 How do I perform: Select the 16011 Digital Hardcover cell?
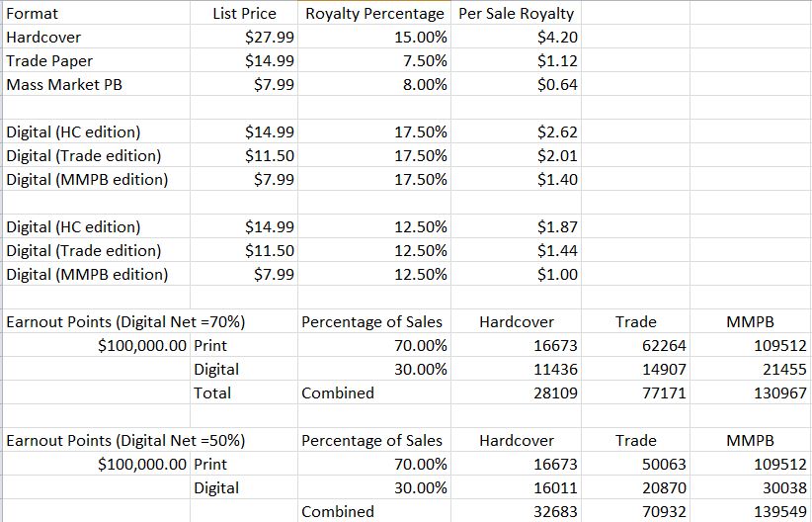point(517,487)
